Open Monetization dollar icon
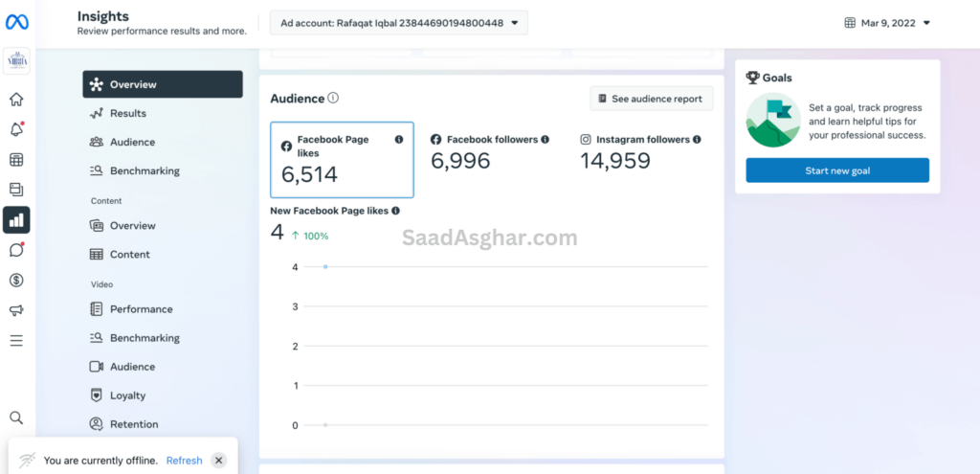This screenshot has height=474, width=980. point(16,281)
